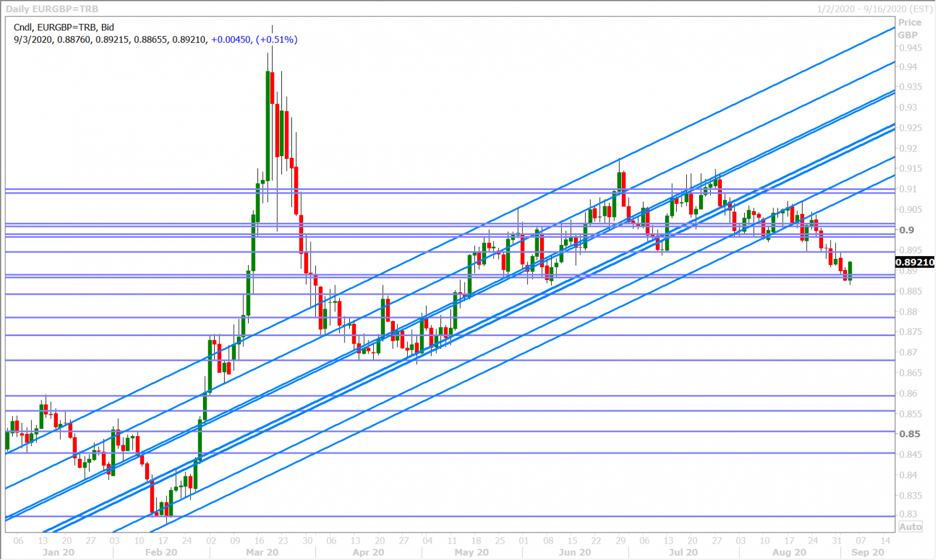This screenshot has width=936, height=560.
Task: Click the GBP currency label
Action: (908, 35)
